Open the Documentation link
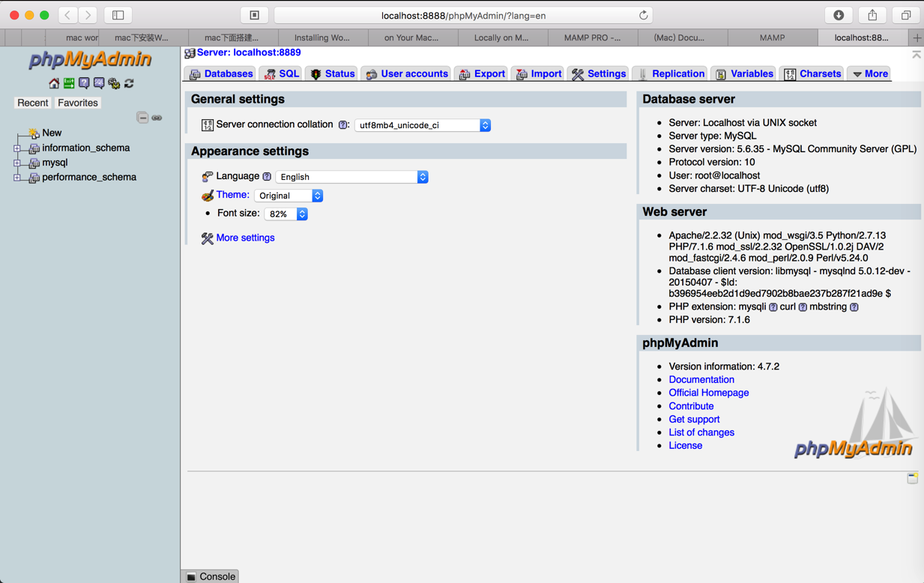 click(701, 380)
